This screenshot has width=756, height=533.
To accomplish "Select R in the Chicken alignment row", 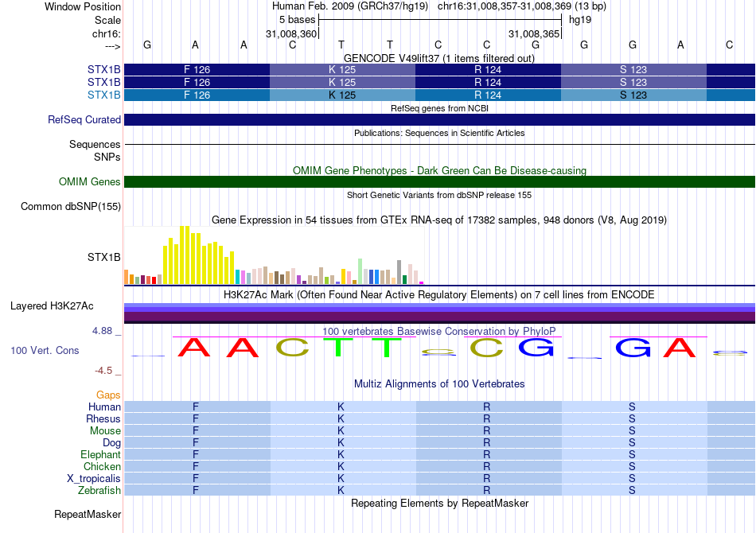I will 486,466.
